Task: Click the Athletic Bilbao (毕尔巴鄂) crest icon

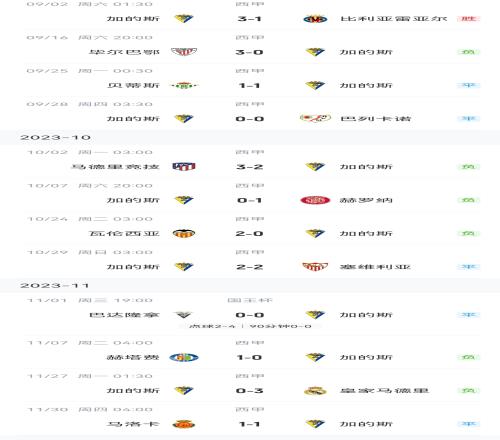Action: pos(184,52)
